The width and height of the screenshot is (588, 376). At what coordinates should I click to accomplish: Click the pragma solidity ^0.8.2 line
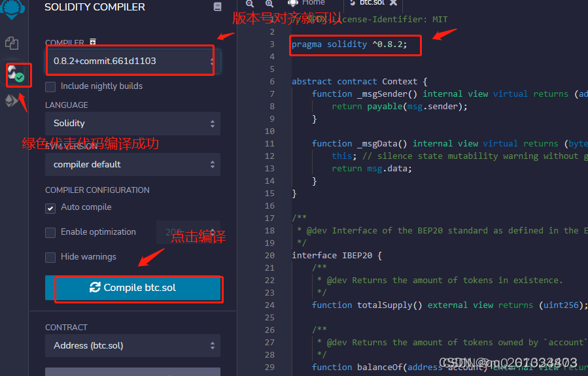click(349, 44)
